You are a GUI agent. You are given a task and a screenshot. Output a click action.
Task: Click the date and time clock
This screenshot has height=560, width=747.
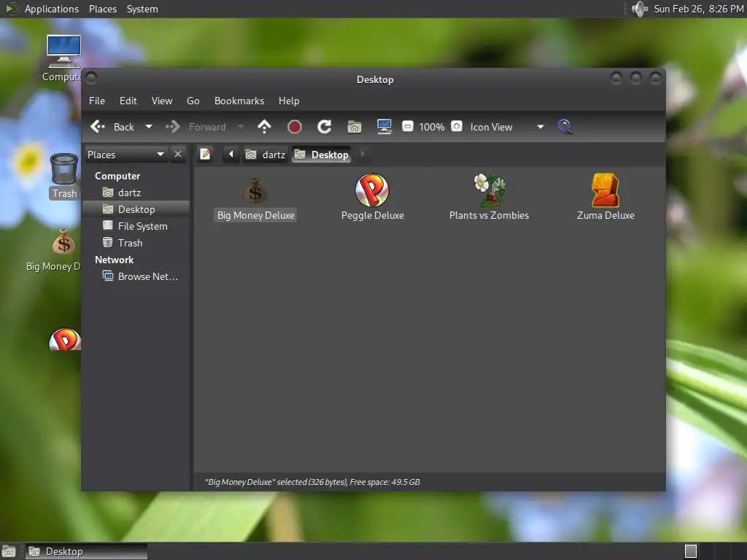(698, 9)
